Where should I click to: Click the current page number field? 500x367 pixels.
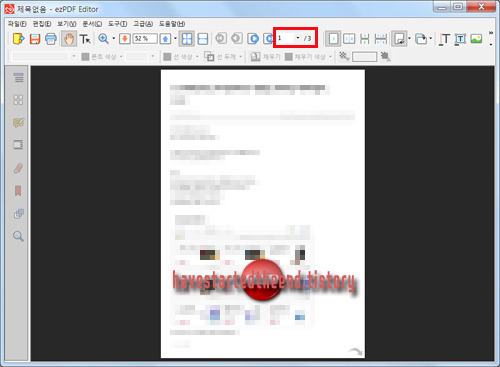285,38
